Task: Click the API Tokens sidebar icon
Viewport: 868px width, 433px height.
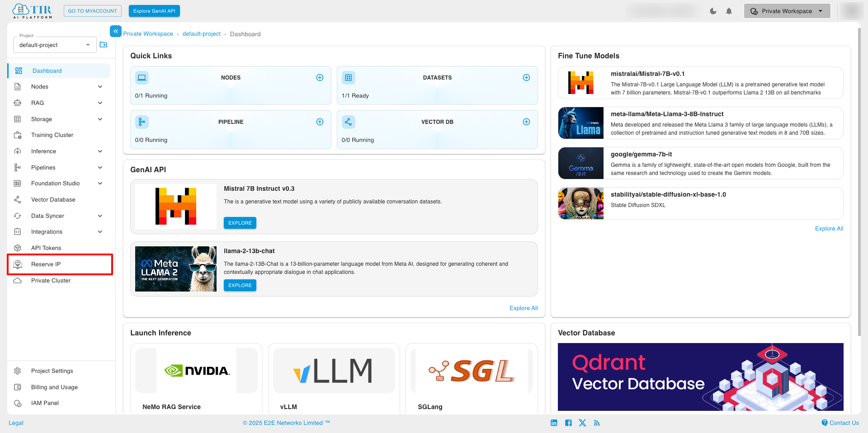Action: (18, 248)
